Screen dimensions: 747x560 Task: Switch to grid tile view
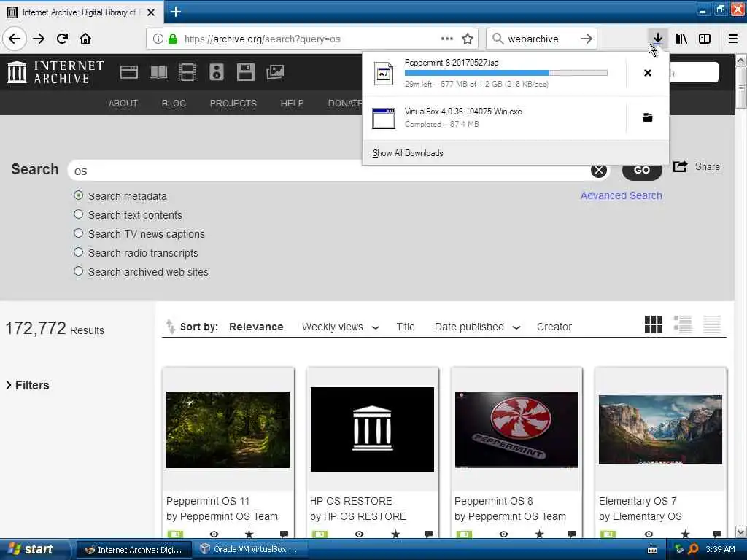click(x=653, y=324)
